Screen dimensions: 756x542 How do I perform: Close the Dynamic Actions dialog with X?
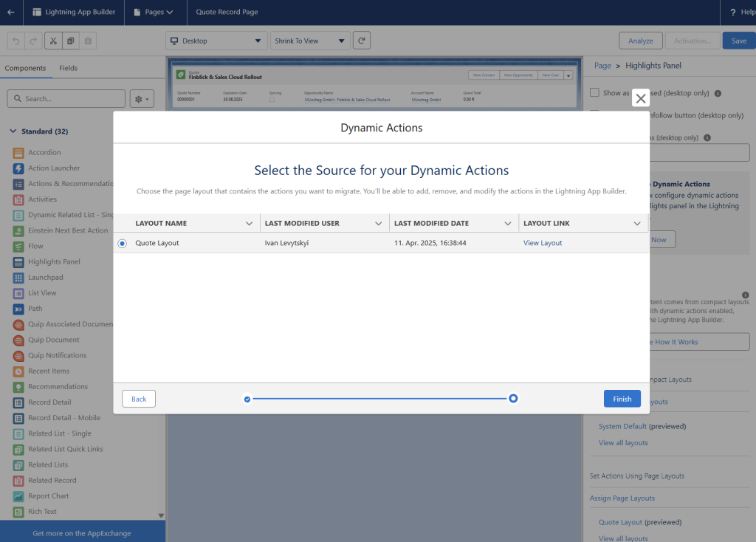coord(641,98)
